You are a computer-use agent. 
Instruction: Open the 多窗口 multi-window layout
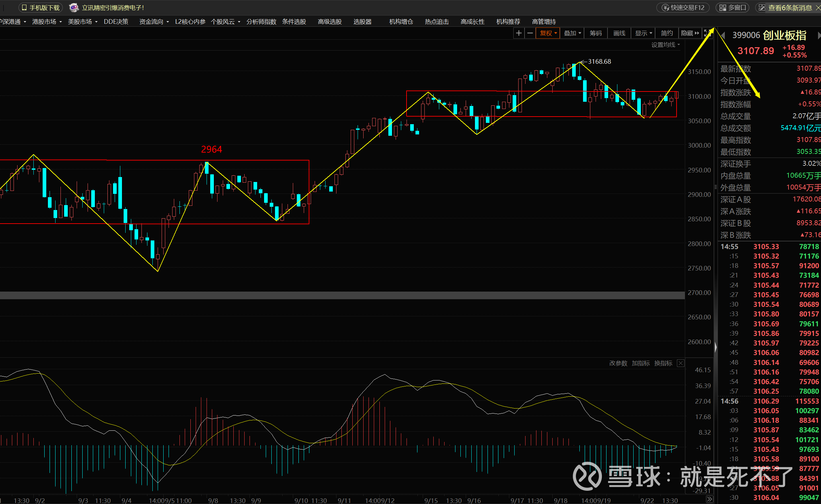(x=732, y=8)
